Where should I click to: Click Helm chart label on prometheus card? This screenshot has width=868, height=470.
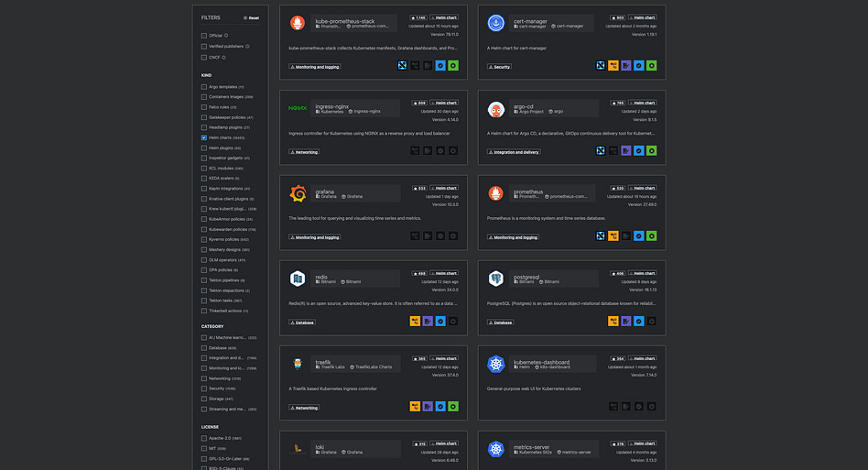[x=642, y=188]
